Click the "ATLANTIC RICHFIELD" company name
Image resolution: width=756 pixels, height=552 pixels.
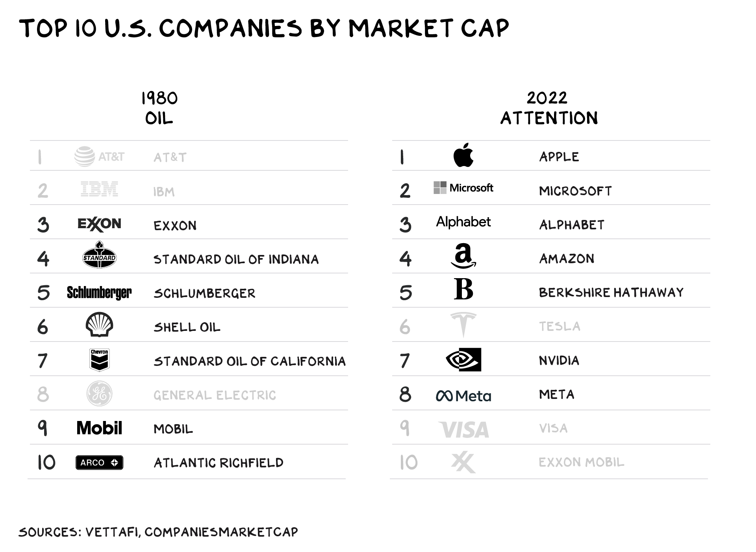pos(219,463)
